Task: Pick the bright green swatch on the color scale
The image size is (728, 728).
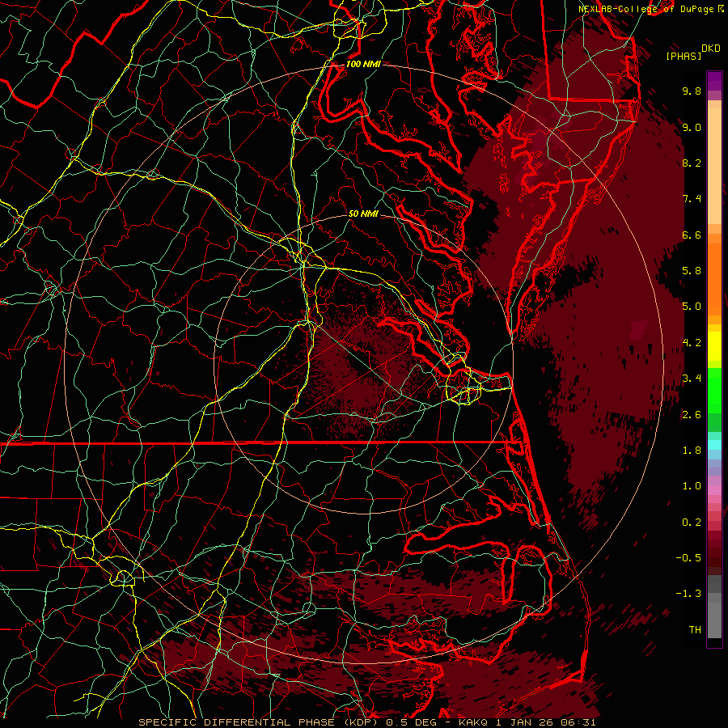Action: [x=714, y=390]
